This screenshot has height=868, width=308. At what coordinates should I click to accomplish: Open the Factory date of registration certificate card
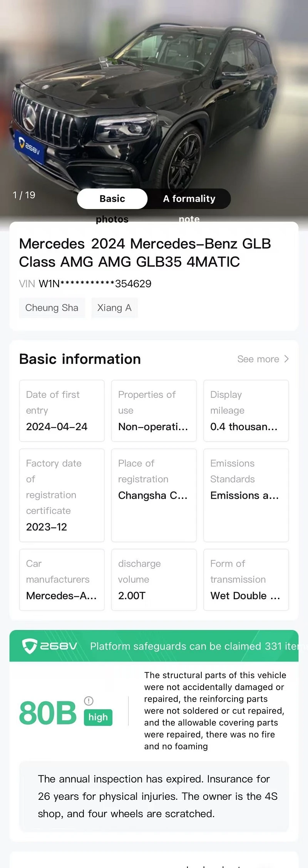pyautogui.click(x=62, y=495)
